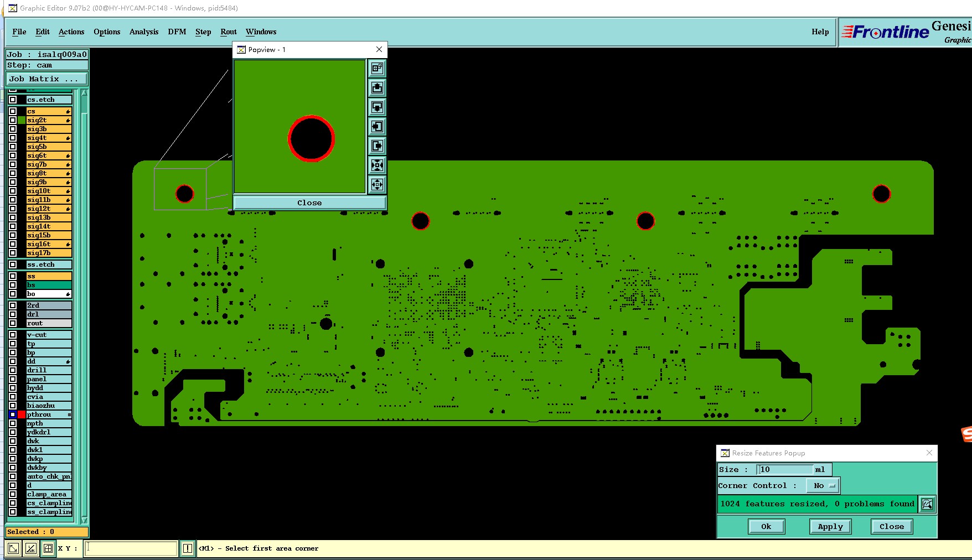Open the File menu

click(19, 32)
